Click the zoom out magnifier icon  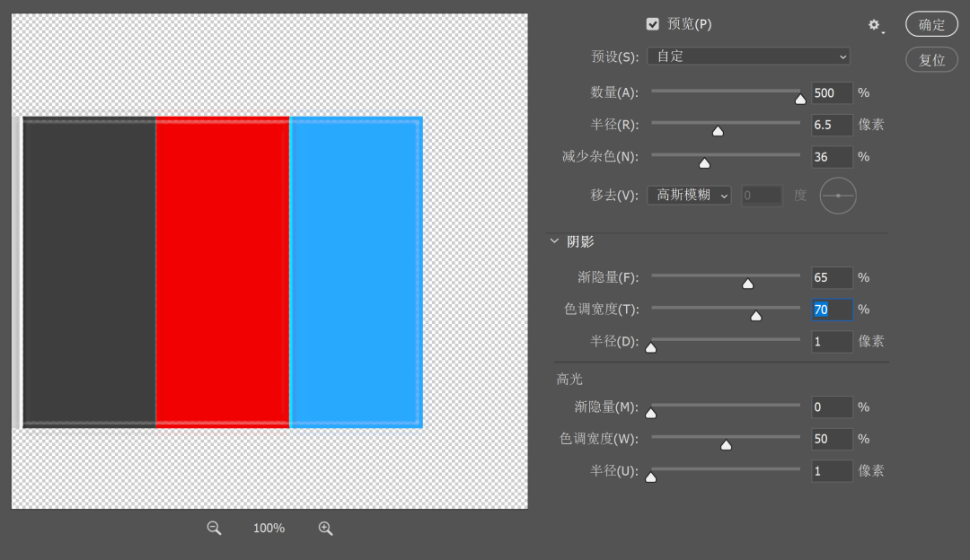tap(214, 529)
